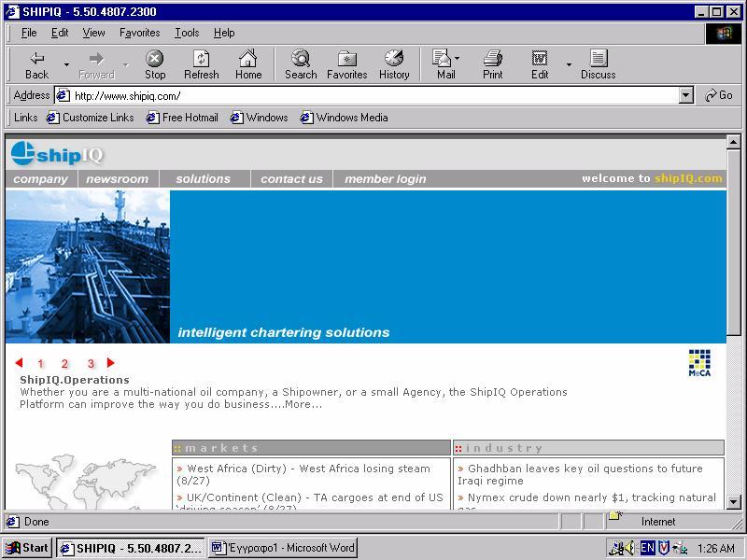The width and height of the screenshot is (747, 560).
Task: Open the Edit menu
Action: click(x=60, y=33)
